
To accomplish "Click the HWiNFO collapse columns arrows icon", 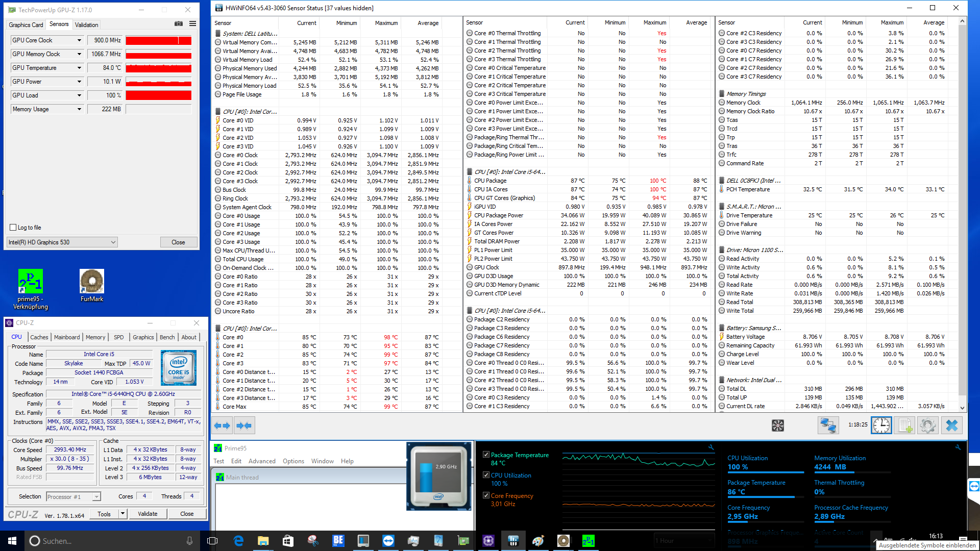I will click(x=244, y=425).
